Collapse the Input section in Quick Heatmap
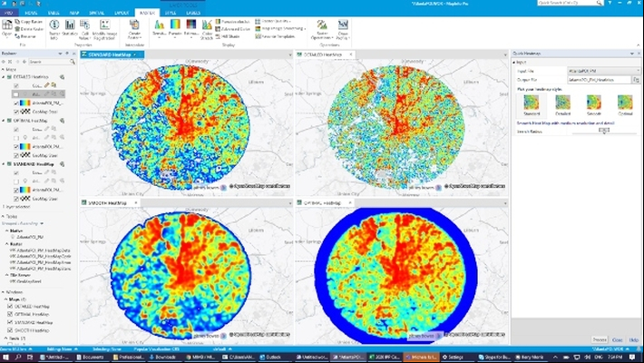644x363 pixels. click(x=513, y=62)
